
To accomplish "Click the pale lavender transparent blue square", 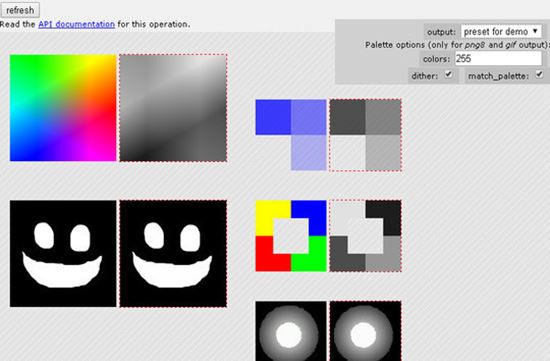I will [x=309, y=153].
